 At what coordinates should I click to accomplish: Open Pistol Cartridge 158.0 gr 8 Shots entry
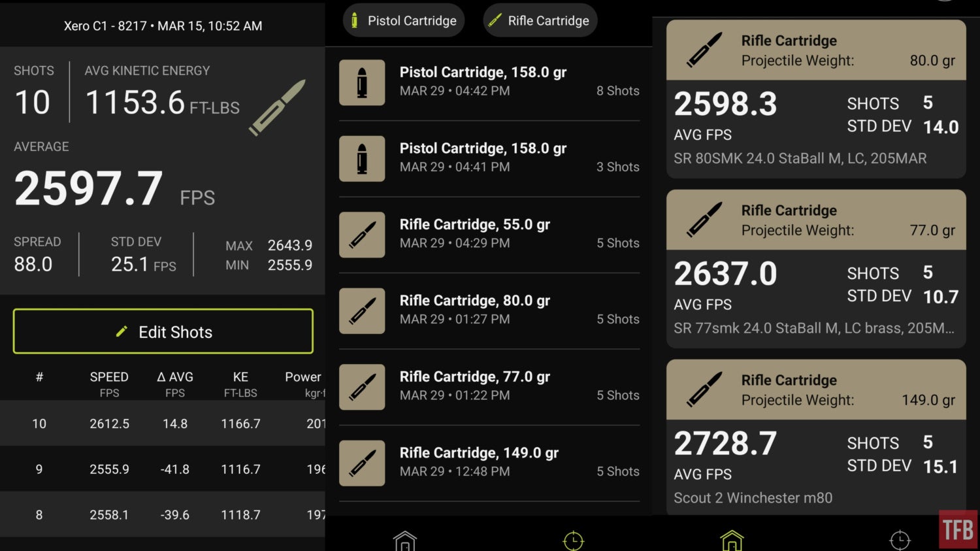pyautogui.click(x=489, y=83)
